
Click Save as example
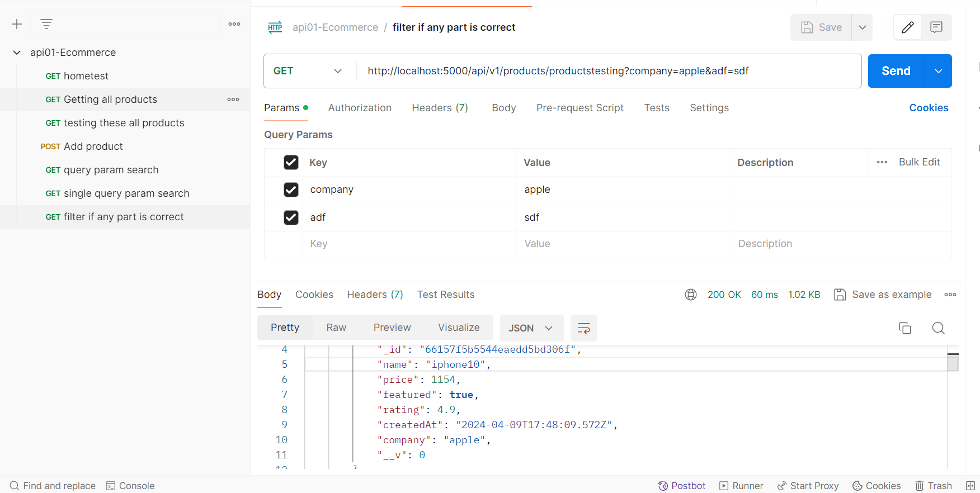point(883,295)
